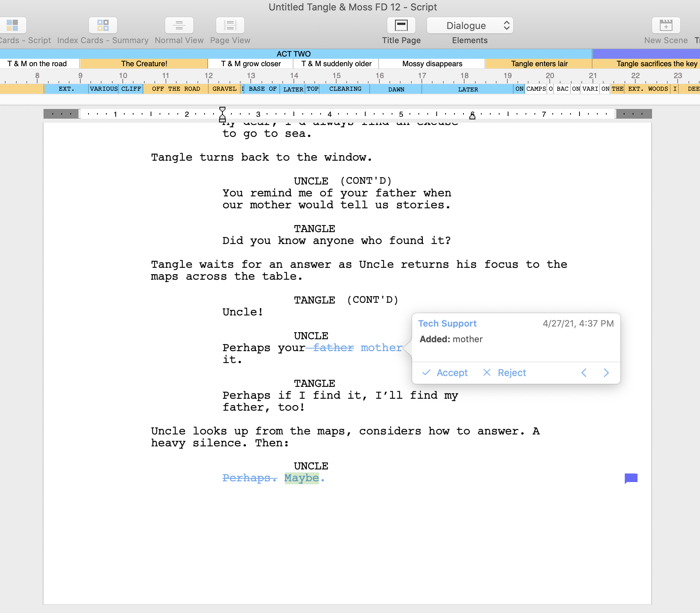
Task: Select 'Tangle enters lair' beat
Action: [x=539, y=64]
